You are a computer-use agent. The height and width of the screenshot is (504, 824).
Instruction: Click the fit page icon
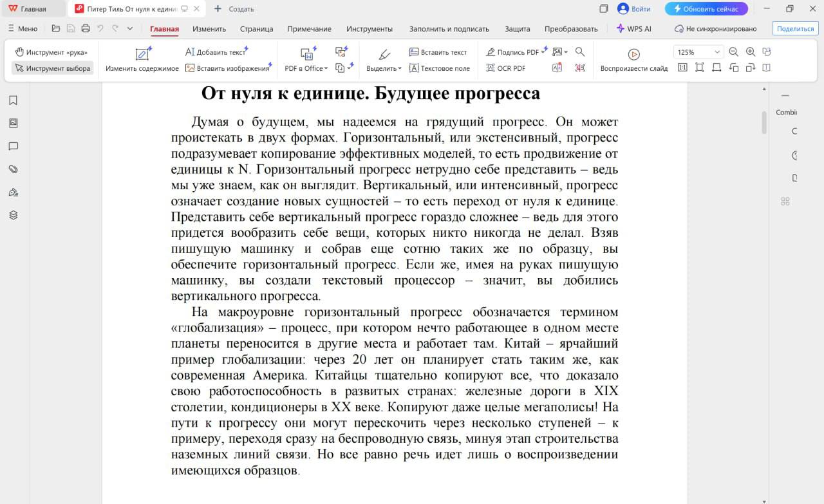pos(699,68)
